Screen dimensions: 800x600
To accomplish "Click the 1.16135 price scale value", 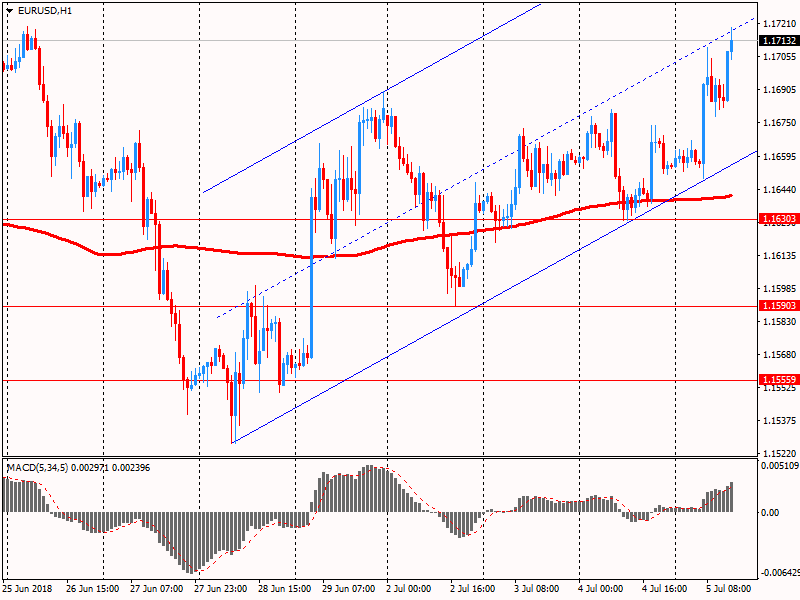I will (780, 256).
